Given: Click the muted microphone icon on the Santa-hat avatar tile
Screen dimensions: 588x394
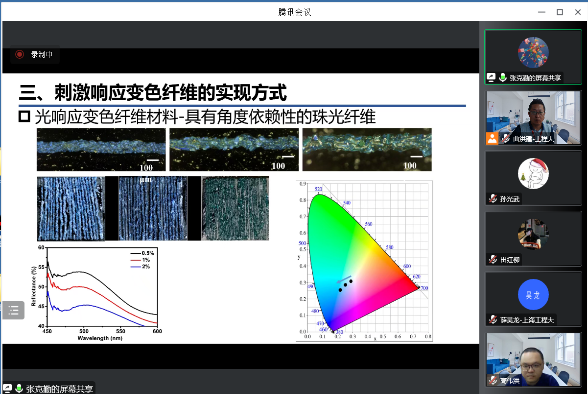Looking at the screenshot, I should [493, 199].
